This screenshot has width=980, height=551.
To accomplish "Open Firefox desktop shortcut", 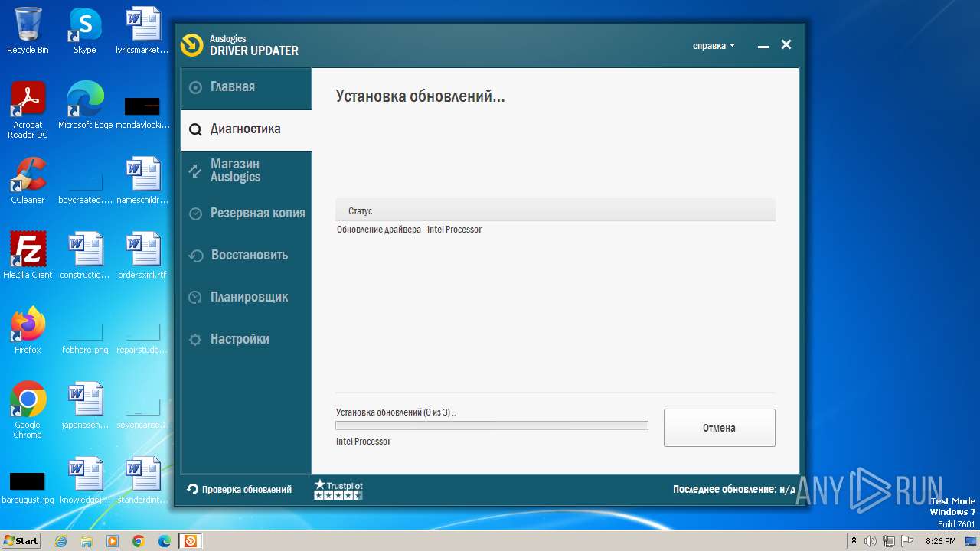I will pyautogui.click(x=28, y=331).
